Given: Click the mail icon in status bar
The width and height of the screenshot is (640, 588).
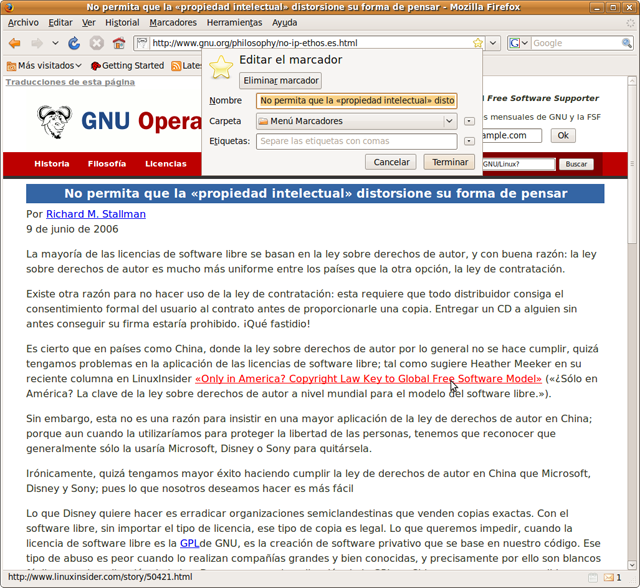Looking at the screenshot, I should tap(608, 578).
